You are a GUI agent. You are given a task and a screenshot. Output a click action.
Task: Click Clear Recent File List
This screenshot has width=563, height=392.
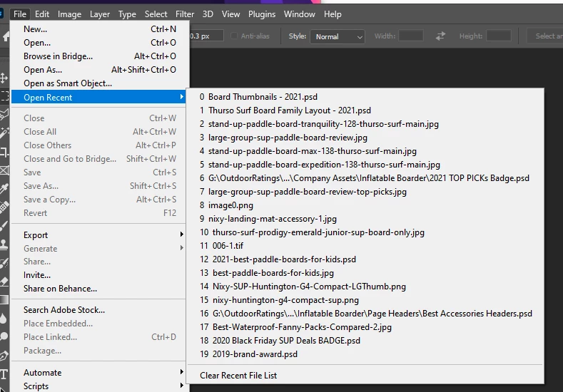365,376
